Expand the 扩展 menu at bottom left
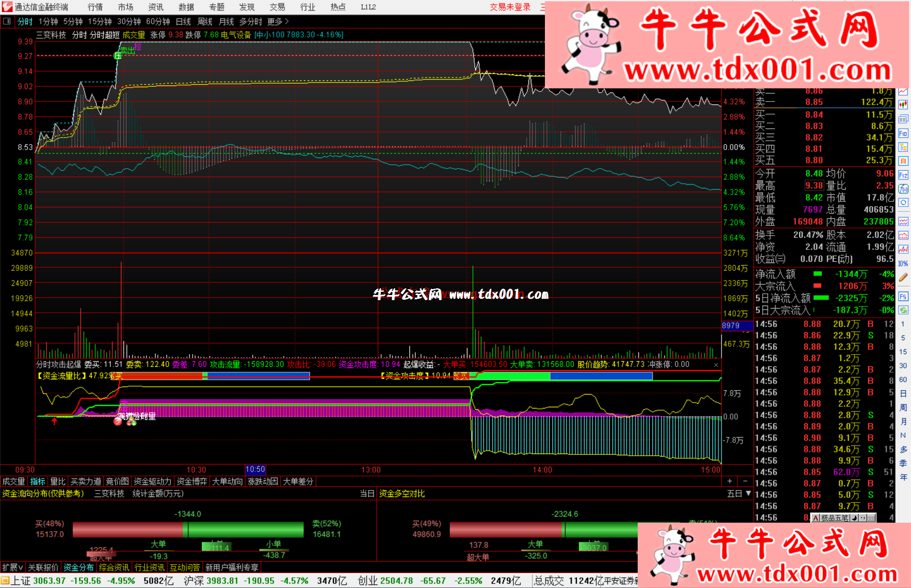 pyautogui.click(x=13, y=567)
